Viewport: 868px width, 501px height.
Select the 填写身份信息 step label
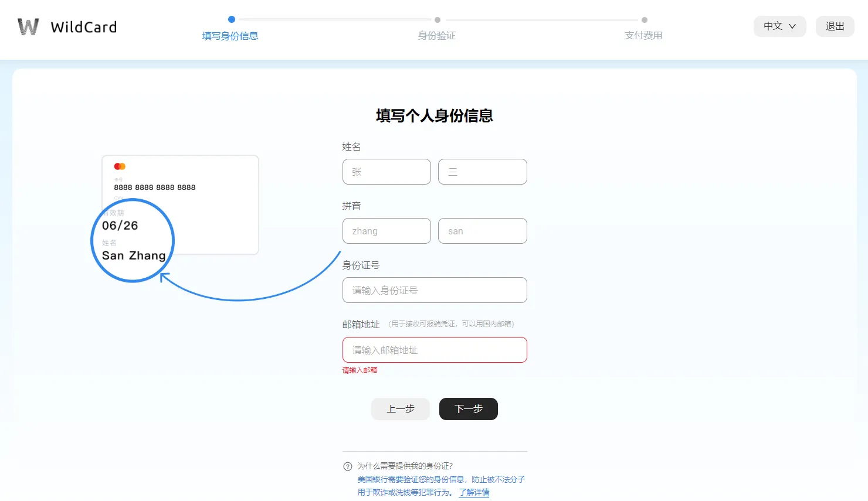click(230, 36)
